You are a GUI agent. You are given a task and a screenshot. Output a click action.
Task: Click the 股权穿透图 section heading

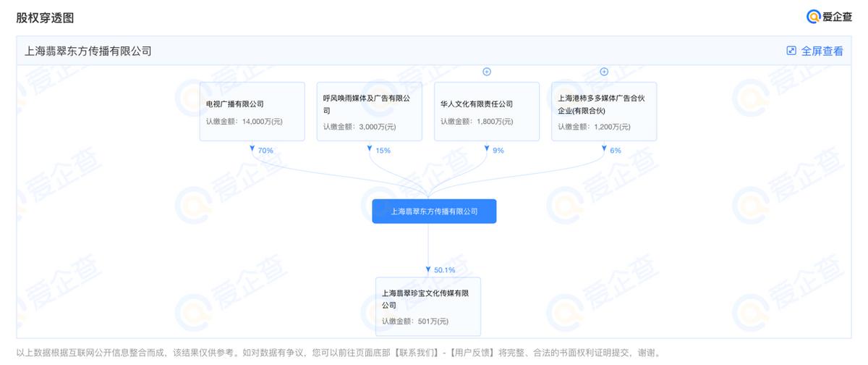(x=45, y=17)
